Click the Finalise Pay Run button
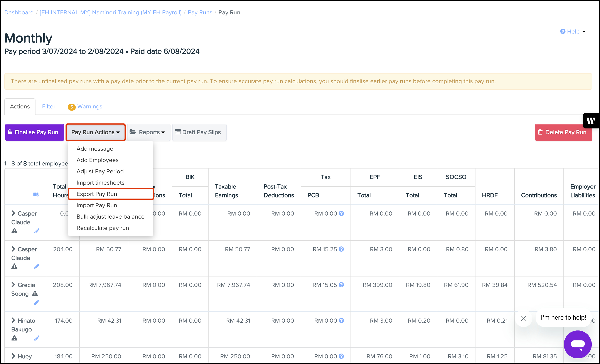 [x=35, y=132]
